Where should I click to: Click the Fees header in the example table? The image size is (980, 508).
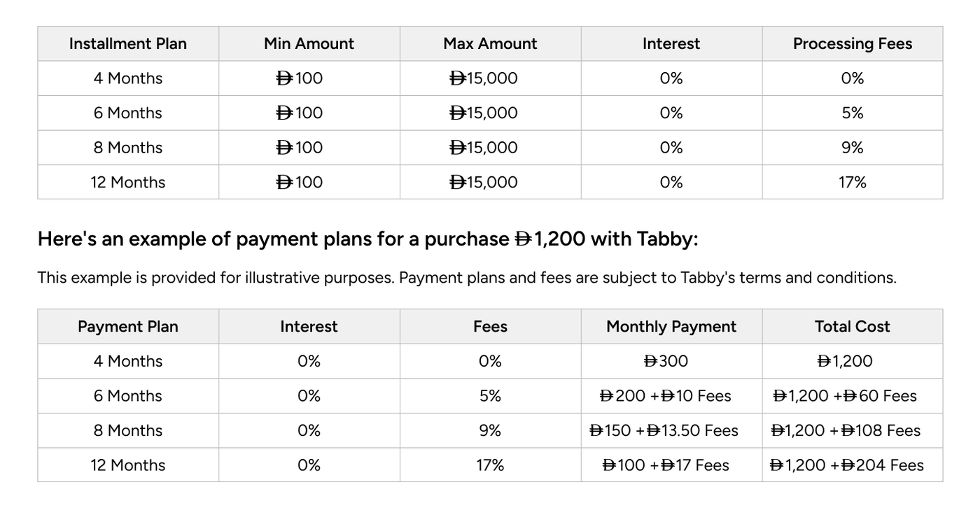click(x=490, y=327)
